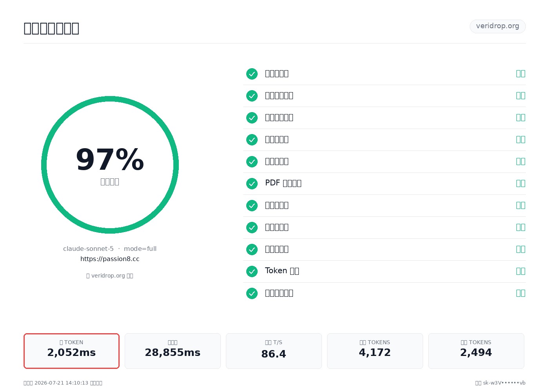Screen dimensions: 549x392
Task: Click the 97% circular score ring
Action: pos(110,165)
